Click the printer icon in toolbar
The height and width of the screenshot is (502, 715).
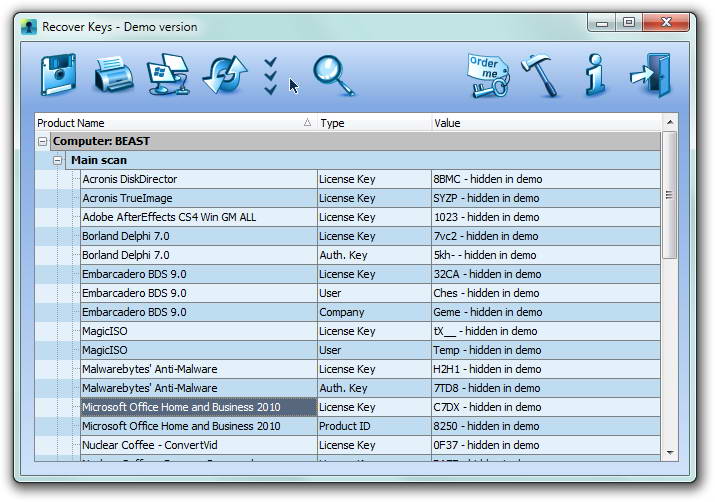tap(113, 75)
